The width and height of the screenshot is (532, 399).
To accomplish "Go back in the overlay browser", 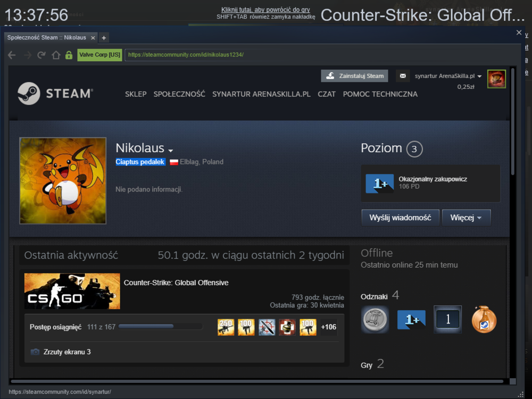I will point(12,55).
